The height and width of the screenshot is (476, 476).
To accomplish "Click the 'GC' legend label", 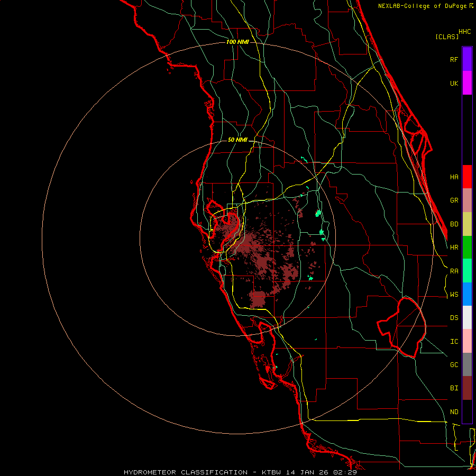I will tap(454, 365).
